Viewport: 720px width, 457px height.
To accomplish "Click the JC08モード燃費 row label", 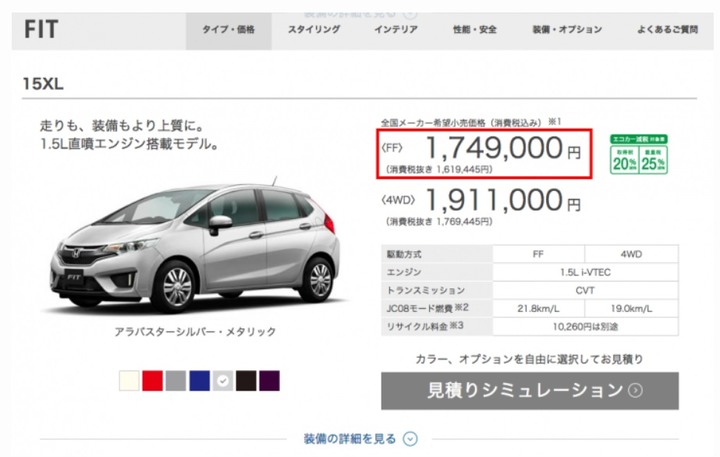I will pos(428,308).
